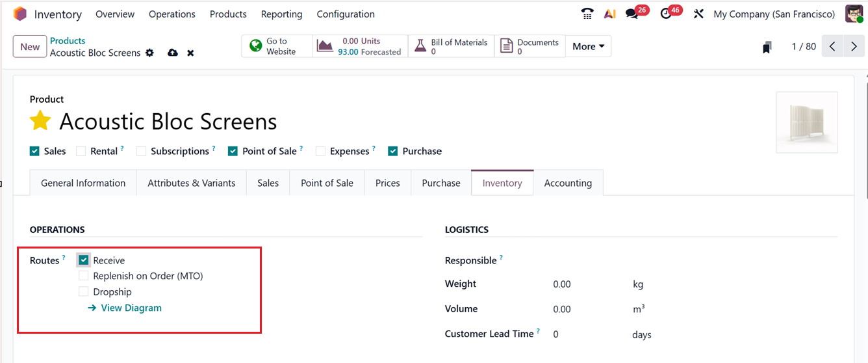Enable Replenish on Order (MTO) route
The width and height of the screenshot is (868, 363).
(x=83, y=276)
